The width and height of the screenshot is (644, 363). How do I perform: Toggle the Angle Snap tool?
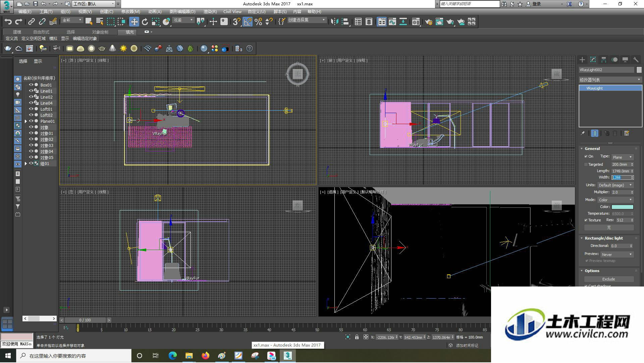(x=248, y=22)
